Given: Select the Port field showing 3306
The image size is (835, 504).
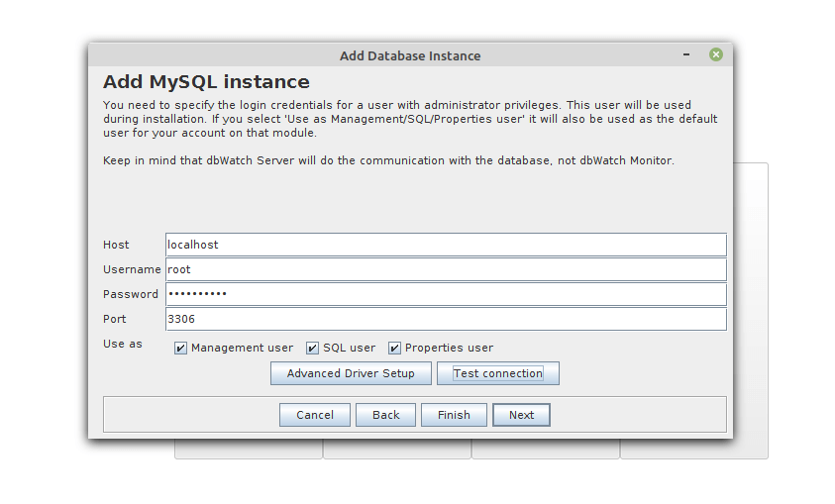Looking at the screenshot, I should (x=446, y=319).
